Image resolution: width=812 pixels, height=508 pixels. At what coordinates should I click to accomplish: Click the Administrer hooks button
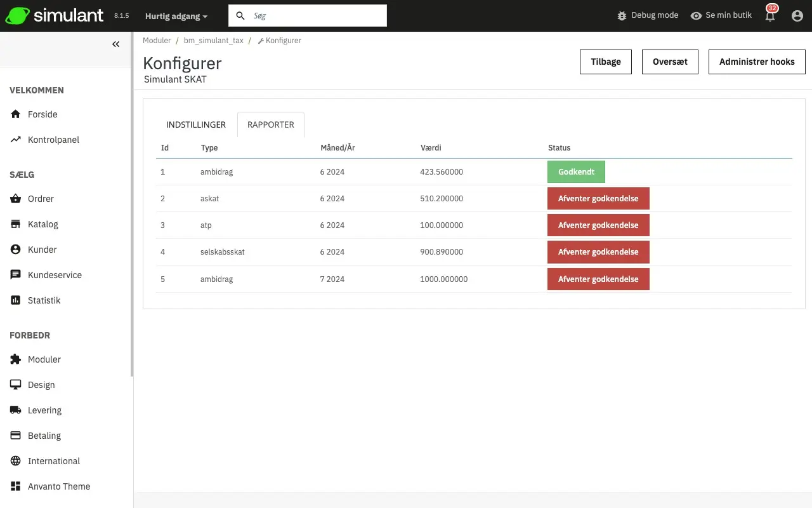tap(757, 62)
